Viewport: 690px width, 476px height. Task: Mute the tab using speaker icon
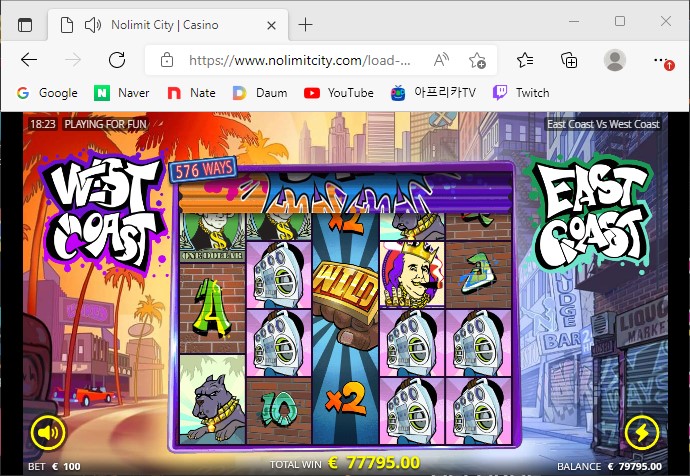pos(93,25)
